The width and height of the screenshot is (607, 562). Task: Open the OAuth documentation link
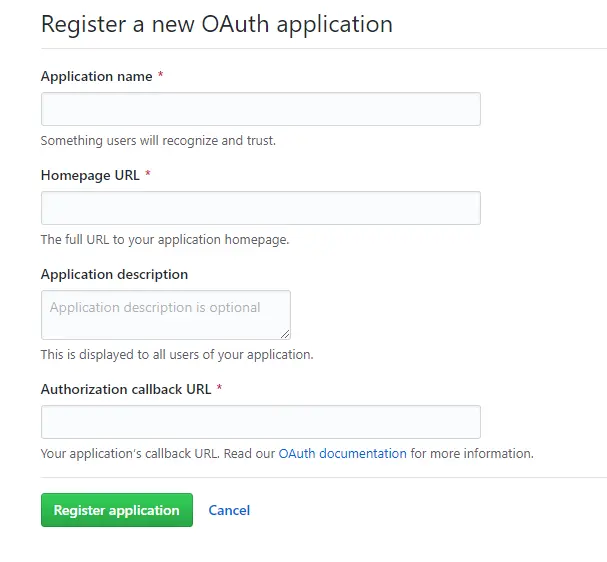click(342, 453)
